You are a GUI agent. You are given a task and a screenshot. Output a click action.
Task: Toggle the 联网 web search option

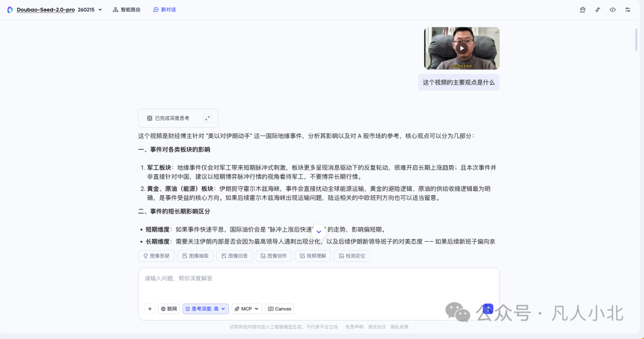click(x=169, y=309)
